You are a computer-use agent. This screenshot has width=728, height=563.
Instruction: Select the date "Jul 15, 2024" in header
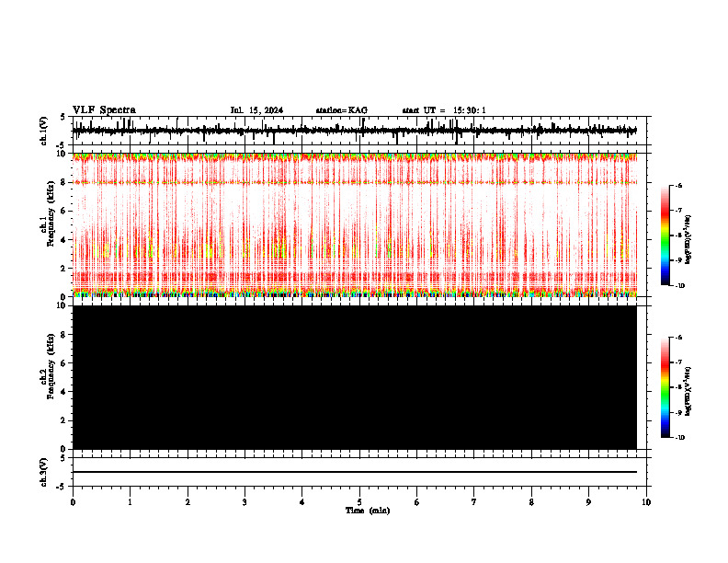[256, 110]
